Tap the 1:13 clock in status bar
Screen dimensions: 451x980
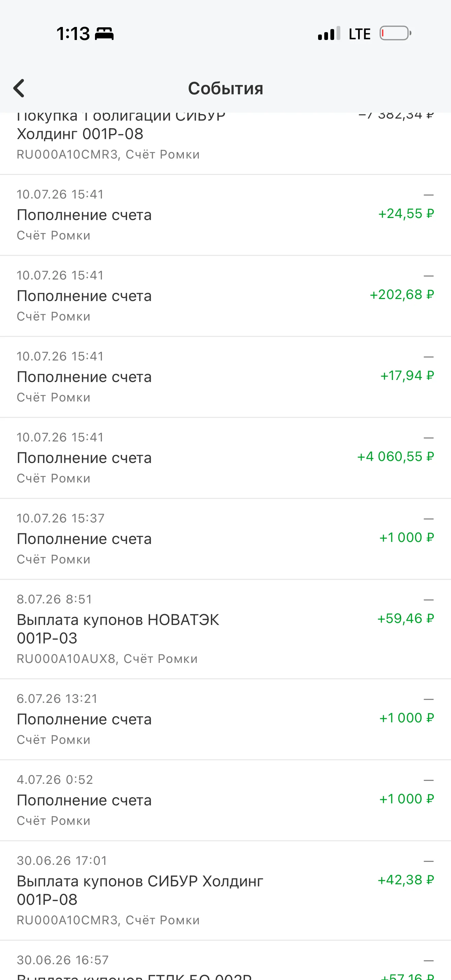tap(73, 33)
